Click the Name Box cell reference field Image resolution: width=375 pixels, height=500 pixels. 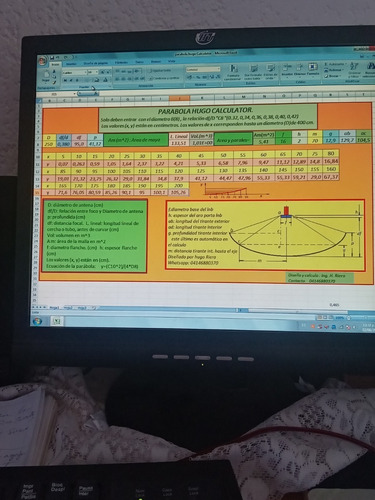point(56,94)
